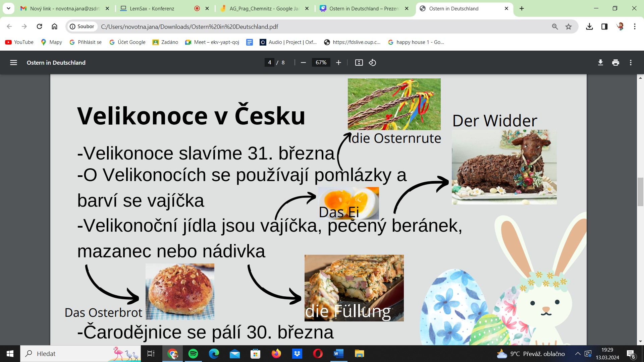Open the PDF viewer sidebar menu
Image resolution: width=644 pixels, height=362 pixels.
click(x=13, y=63)
